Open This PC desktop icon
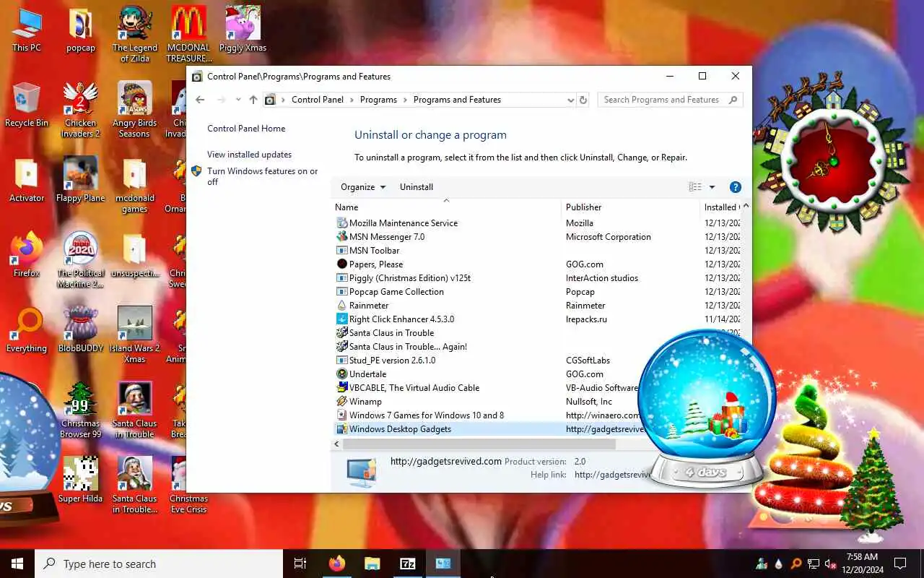This screenshot has height=578, width=924. (27, 30)
